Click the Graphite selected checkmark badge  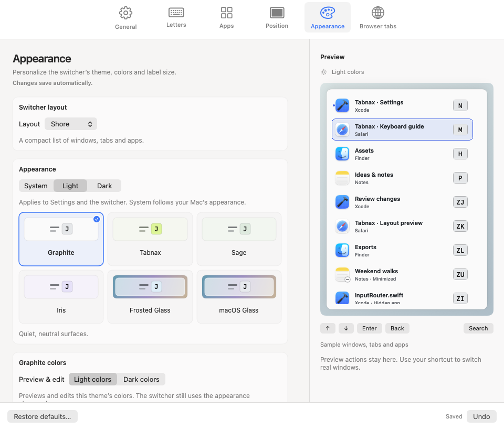[97, 219]
